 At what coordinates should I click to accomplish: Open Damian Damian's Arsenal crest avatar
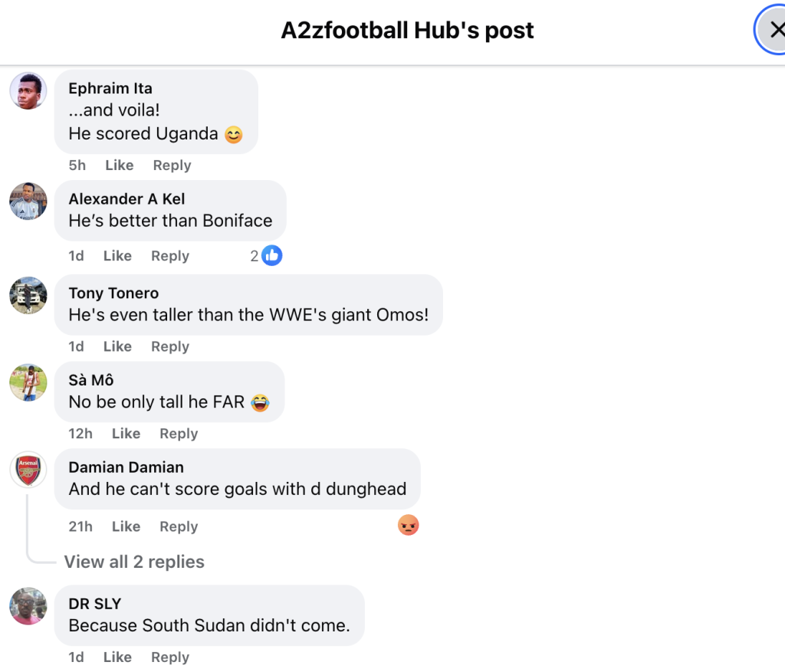[28, 470]
